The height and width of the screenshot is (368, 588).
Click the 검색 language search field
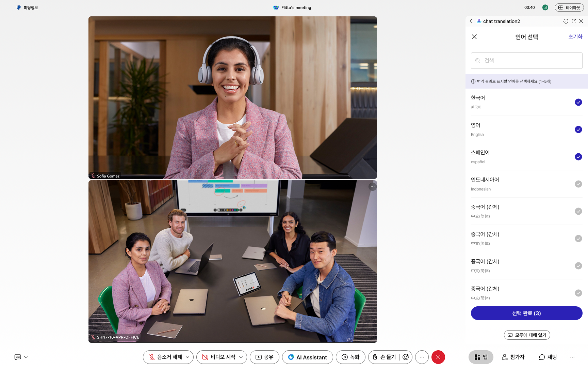coord(526,61)
